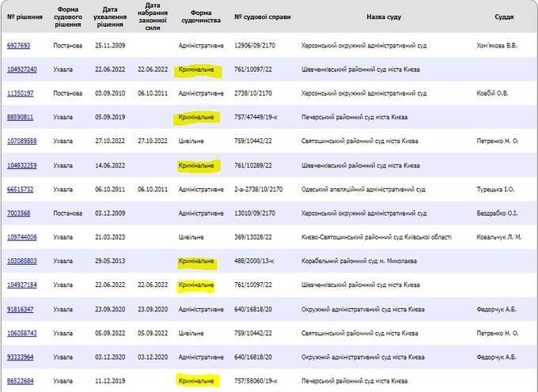Click 'Адміністративне' in row 66515732
The height and width of the screenshot is (392, 538).
click(x=201, y=190)
